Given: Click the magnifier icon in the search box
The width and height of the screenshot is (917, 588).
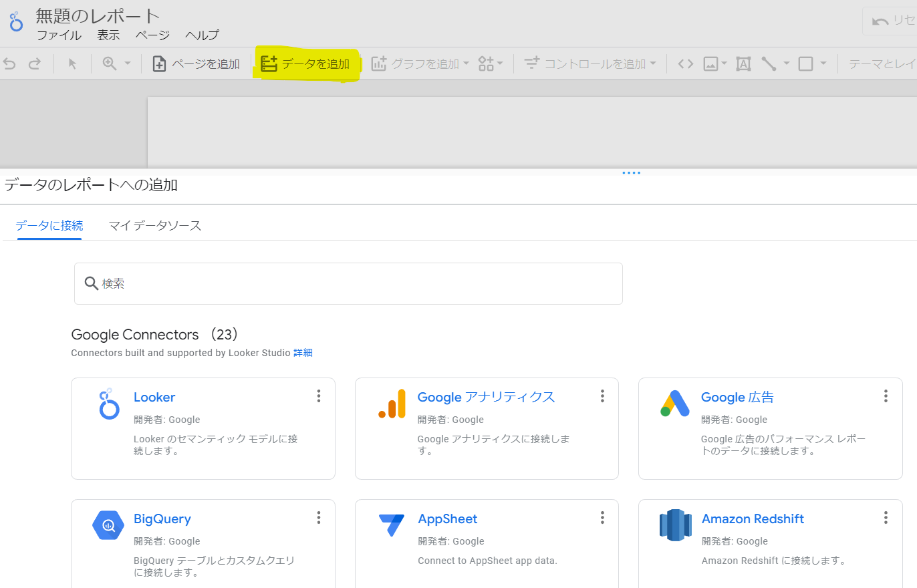Looking at the screenshot, I should click(x=92, y=283).
